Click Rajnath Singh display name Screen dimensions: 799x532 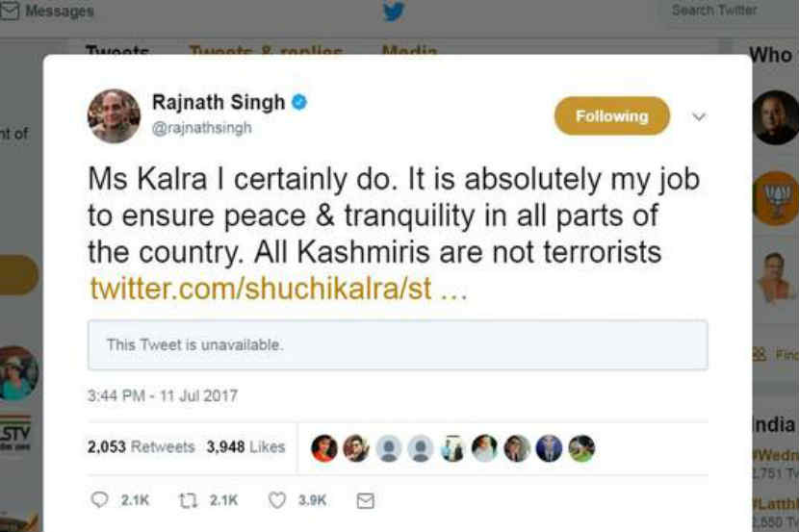(x=219, y=102)
